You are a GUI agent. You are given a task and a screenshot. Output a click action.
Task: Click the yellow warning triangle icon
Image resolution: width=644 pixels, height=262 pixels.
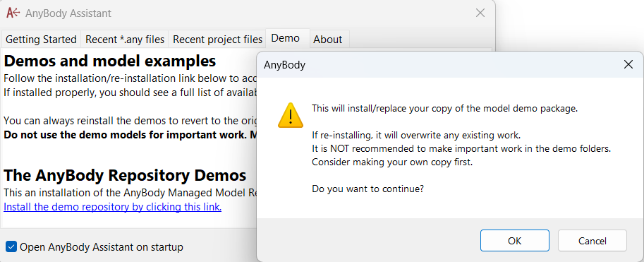pos(291,115)
